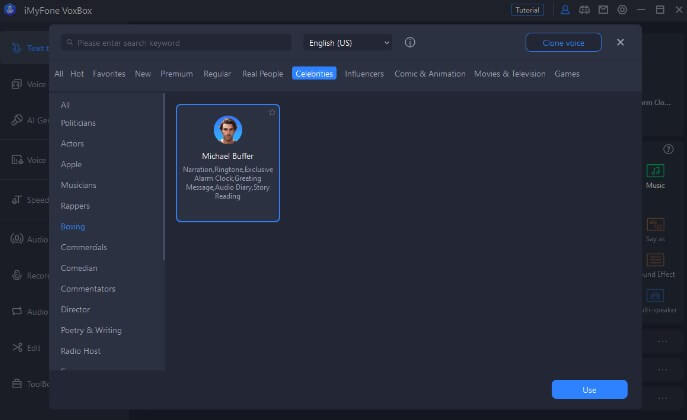Viewport: 687px width, 420px height.
Task: Select the Director subcategory
Action: [x=75, y=309]
